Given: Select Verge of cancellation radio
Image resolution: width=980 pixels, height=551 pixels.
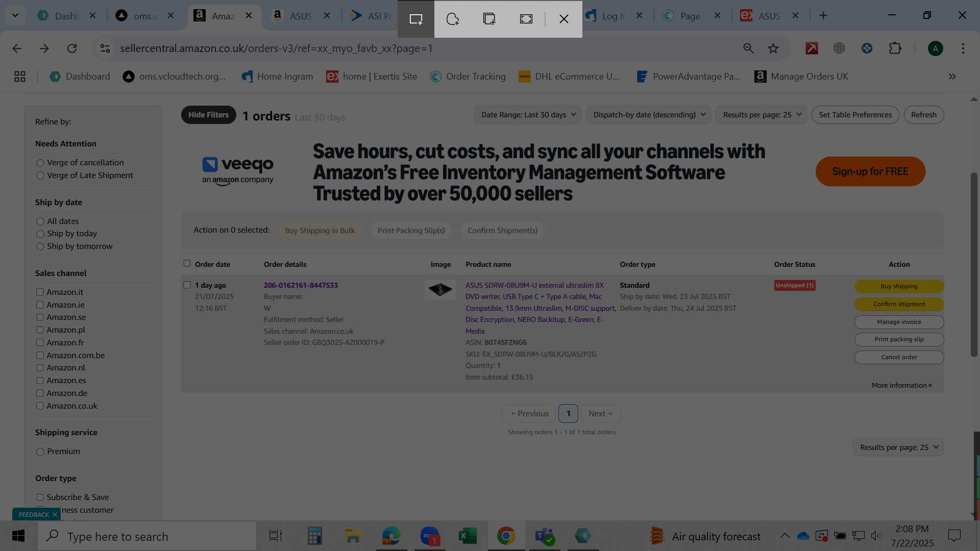Looking at the screenshot, I should coord(40,163).
